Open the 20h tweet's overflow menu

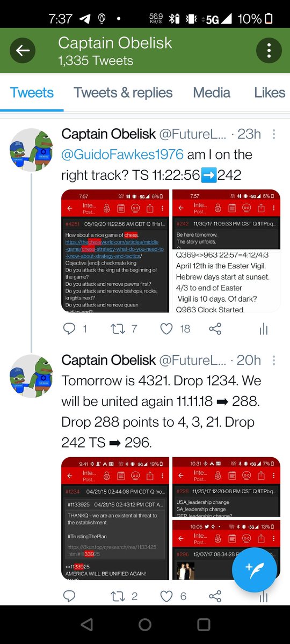pos(274,361)
